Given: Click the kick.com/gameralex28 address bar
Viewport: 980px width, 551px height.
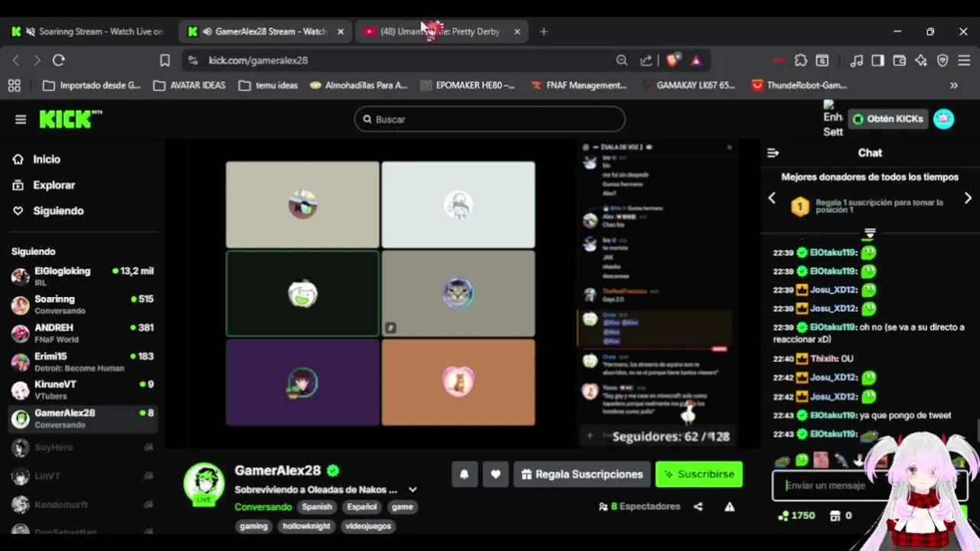Looking at the screenshot, I should tap(398, 60).
